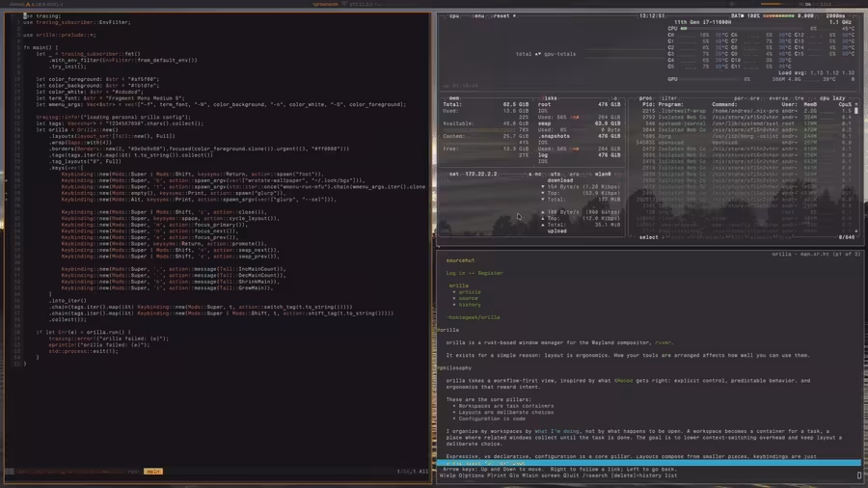Image resolution: width=868 pixels, height=488 pixels.
Task: Select the 'systemd-journal' process row, pid 546
Action: click(744, 123)
